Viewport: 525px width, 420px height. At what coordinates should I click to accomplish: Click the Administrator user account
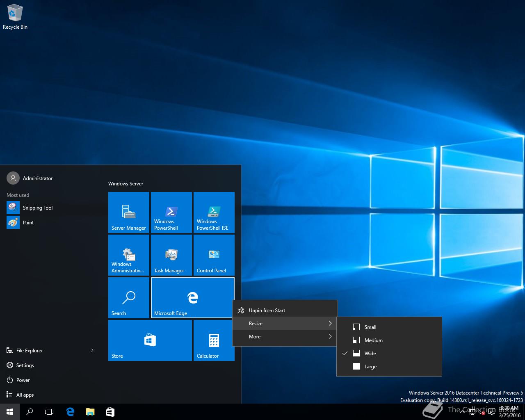click(30, 178)
